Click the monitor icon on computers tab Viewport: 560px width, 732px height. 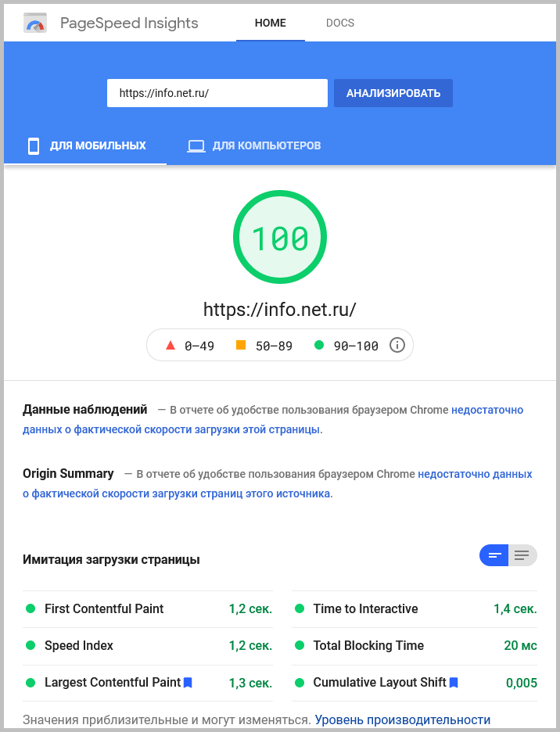(x=196, y=145)
